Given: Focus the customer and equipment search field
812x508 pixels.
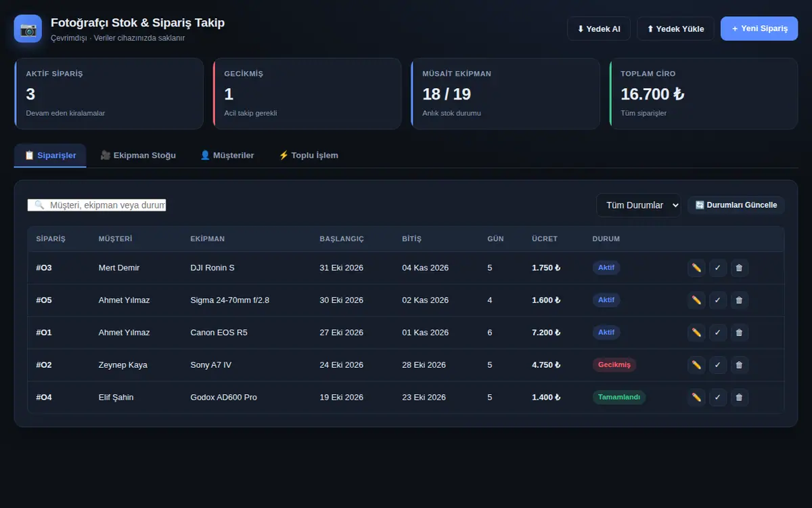Looking at the screenshot, I should tap(97, 205).
